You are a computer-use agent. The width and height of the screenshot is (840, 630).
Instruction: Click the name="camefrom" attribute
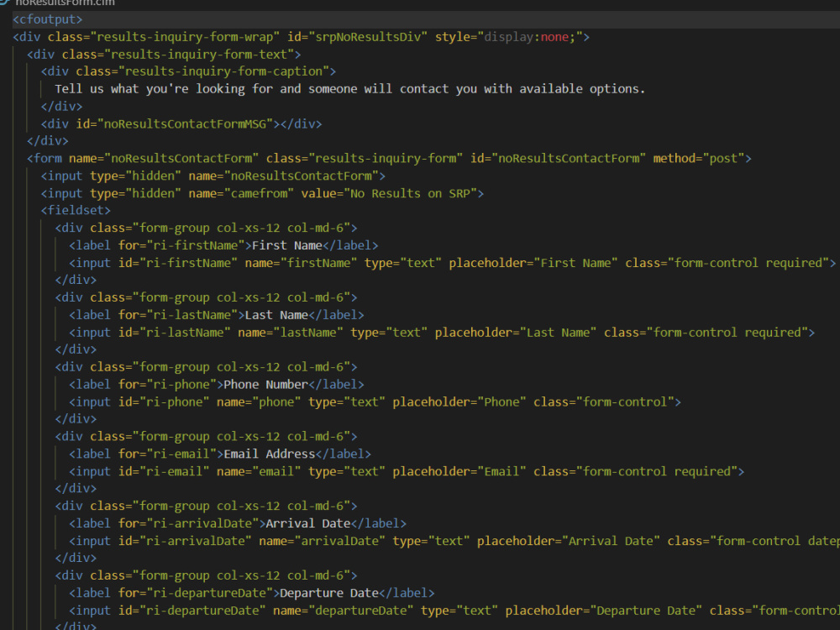pyautogui.click(x=241, y=193)
